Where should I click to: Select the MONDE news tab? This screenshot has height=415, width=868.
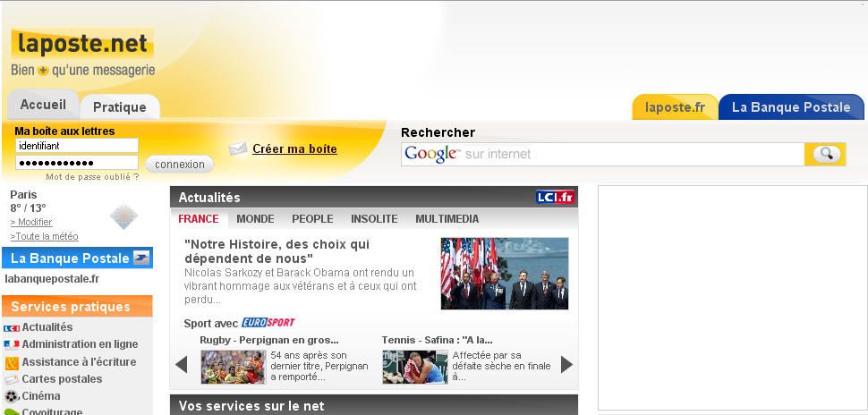[x=255, y=219]
